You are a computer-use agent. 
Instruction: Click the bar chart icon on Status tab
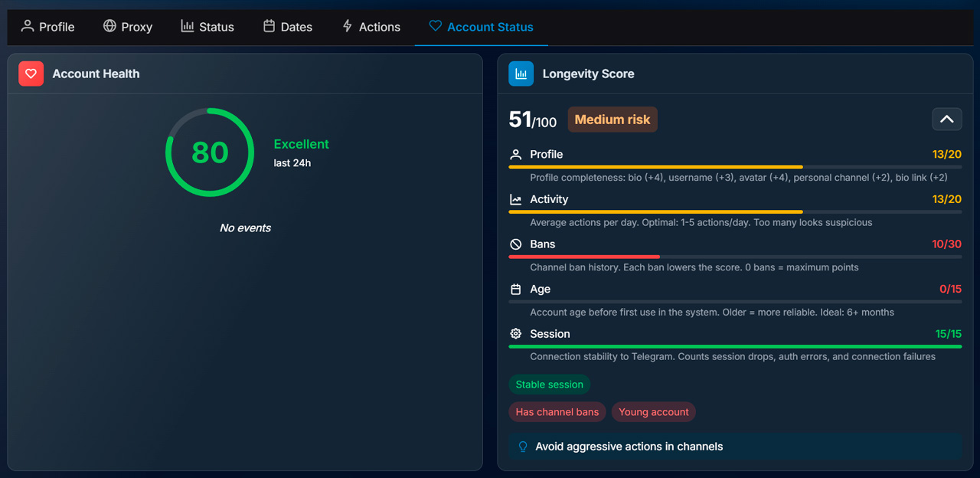[188, 26]
